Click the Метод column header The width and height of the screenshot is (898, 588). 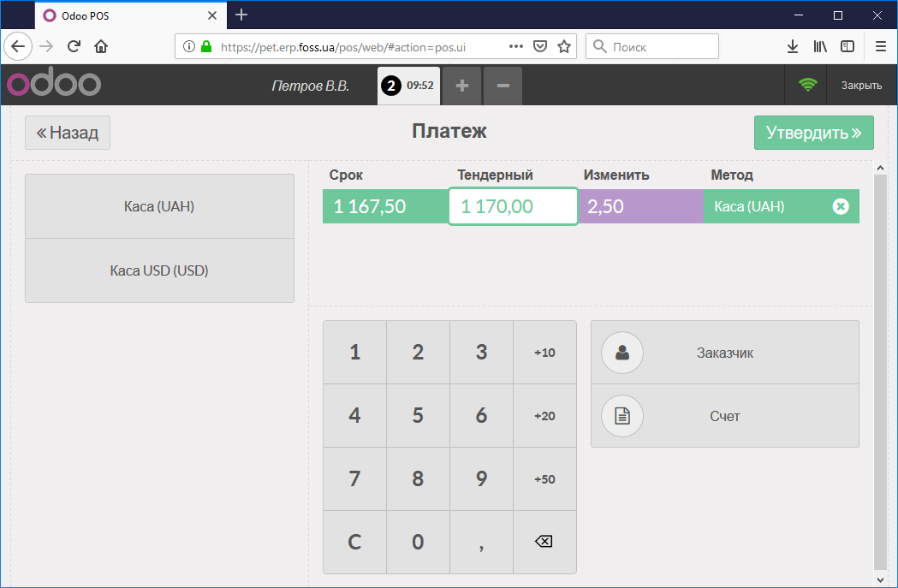pyautogui.click(x=732, y=175)
